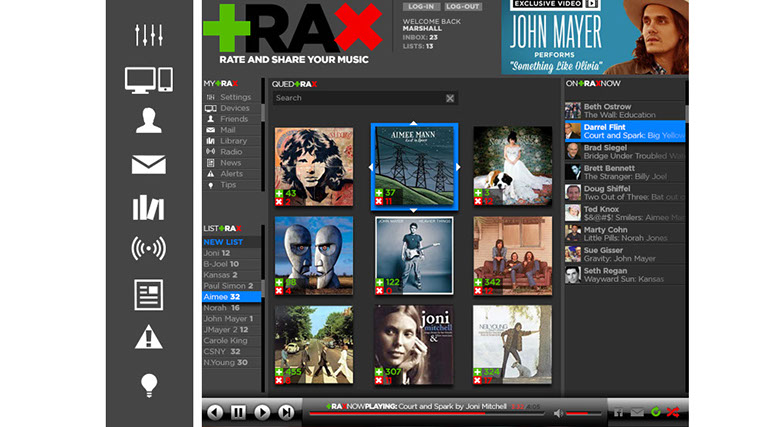This screenshot has height=427, width=777.
Task: Click the devices monitor icon in sidebar
Action: click(148, 80)
